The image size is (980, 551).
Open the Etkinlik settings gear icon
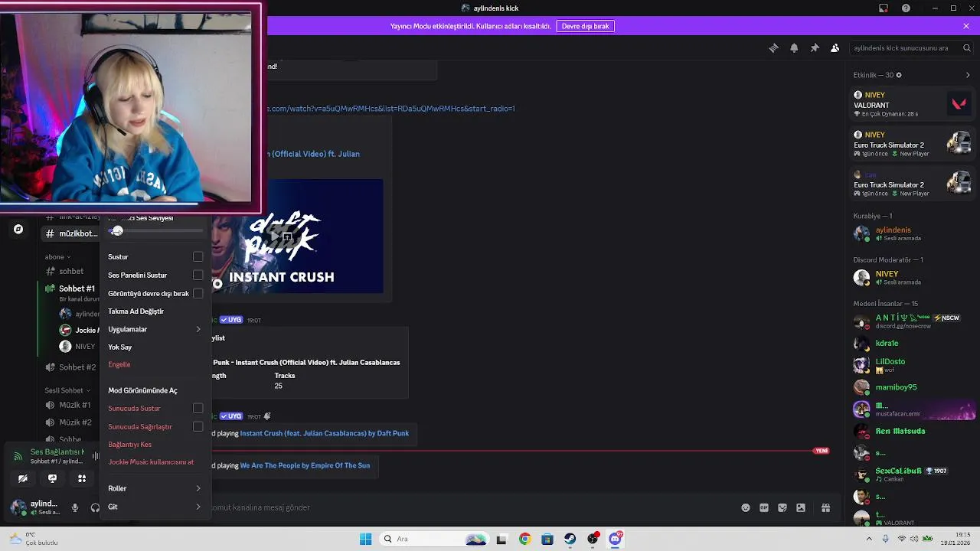click(899, 75)
